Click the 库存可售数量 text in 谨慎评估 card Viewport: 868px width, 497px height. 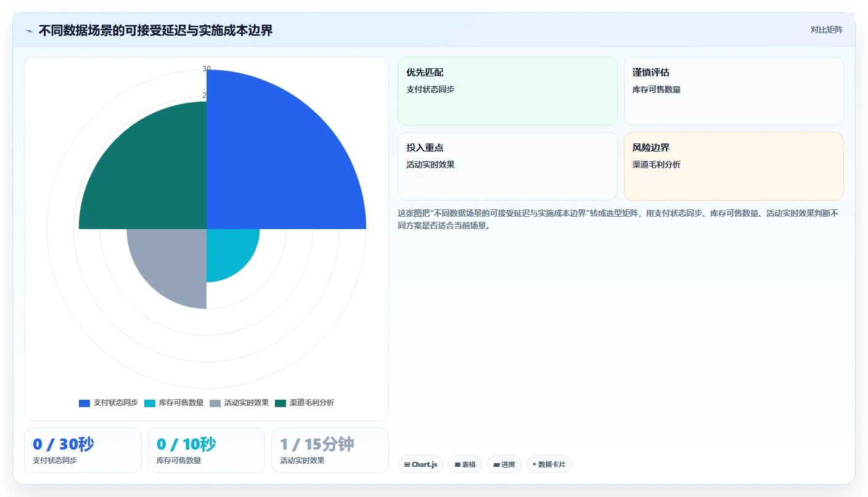(657, 89)
